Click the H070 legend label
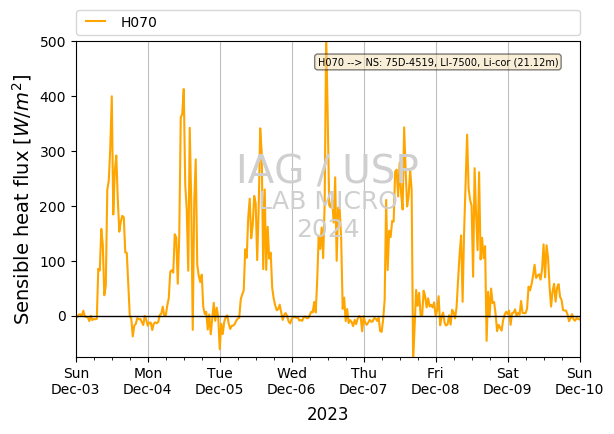The height and width of the screenshot is (434, 614). click(139, 22)
